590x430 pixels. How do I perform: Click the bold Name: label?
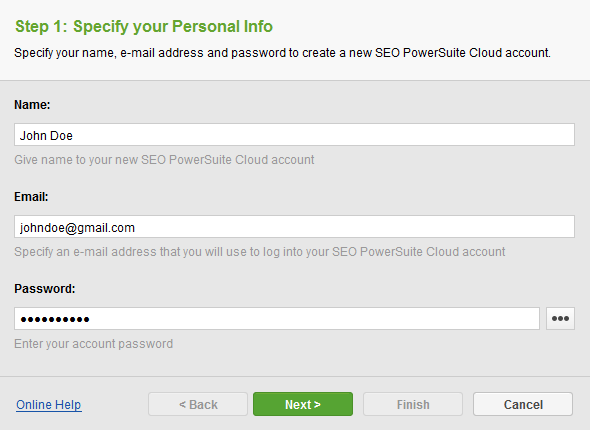[x=32, y=105]
